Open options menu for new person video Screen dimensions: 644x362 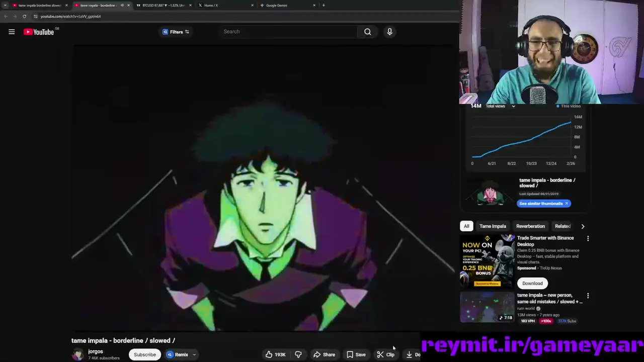pos(588,296)
